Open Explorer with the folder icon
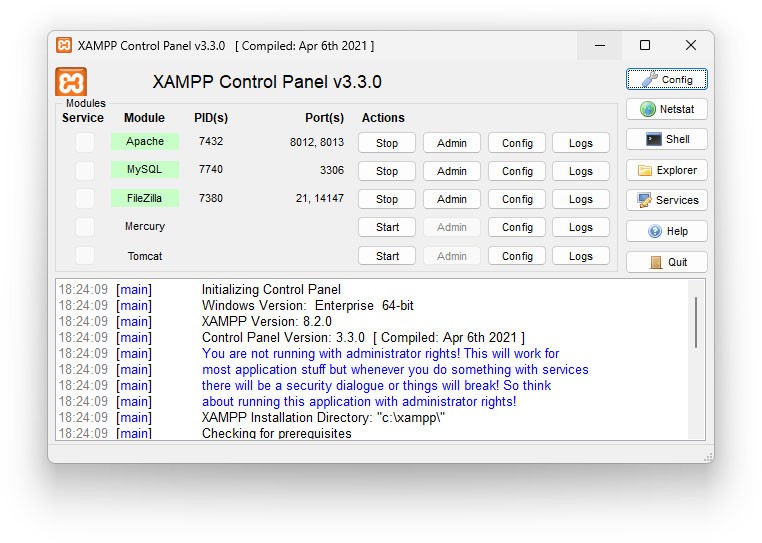 pos(667,170)
